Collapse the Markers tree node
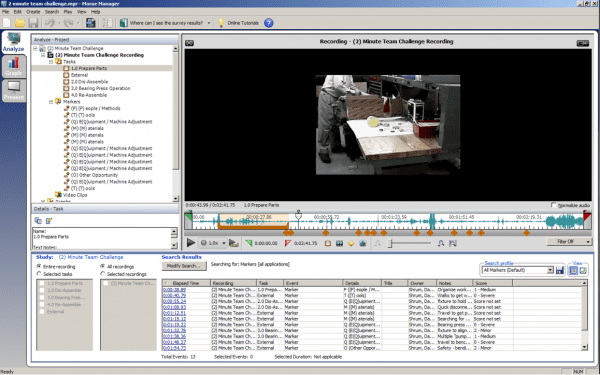 [x=51, y=102]
